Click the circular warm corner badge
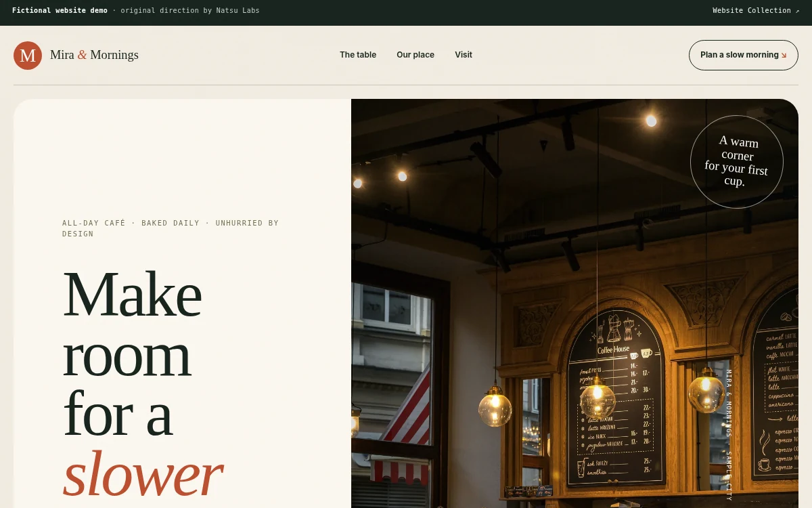 pyautogui.click(x=737, y=162)
